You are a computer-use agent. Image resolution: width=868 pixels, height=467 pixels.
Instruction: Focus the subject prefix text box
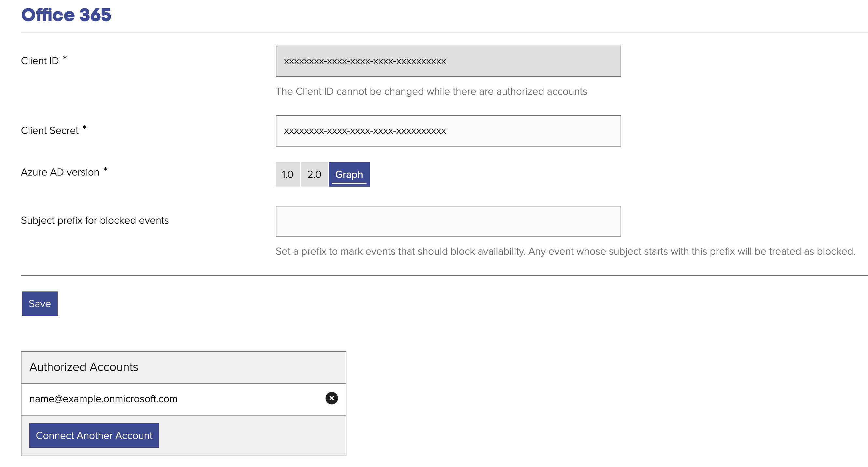[448, 221]
